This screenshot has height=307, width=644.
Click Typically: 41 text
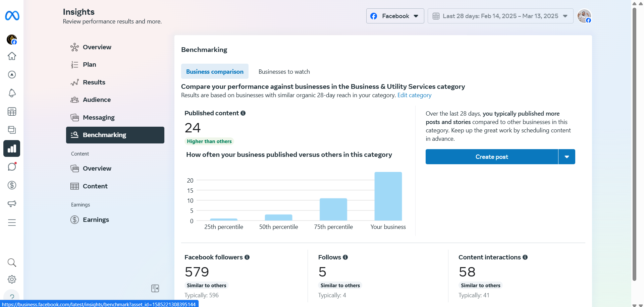(474, 295)
